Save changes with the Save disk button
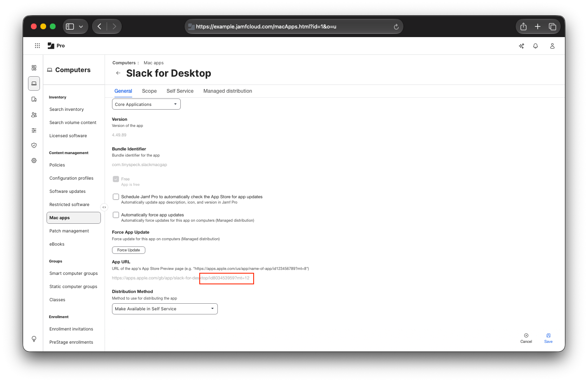Image resolution: width=588 pixels, height=382 pixels. click(x=548, y=338)
